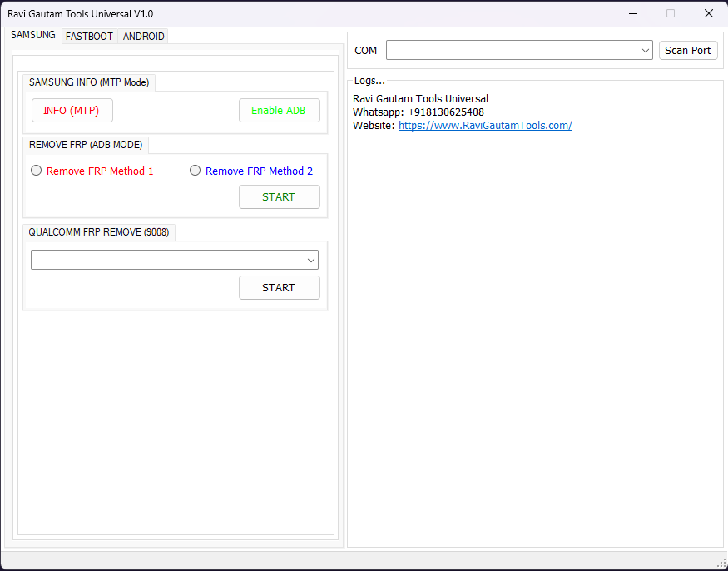Viewport: 728px width, 571px height.
Task: Minimize the Ravi Gautam Tools window
Action: click(632, 13)
